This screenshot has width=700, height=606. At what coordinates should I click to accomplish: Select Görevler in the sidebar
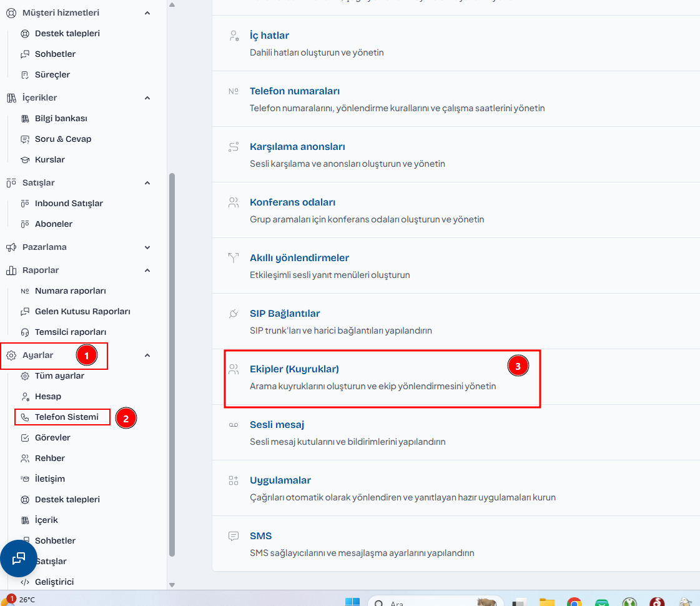click(x=52, y=438)
